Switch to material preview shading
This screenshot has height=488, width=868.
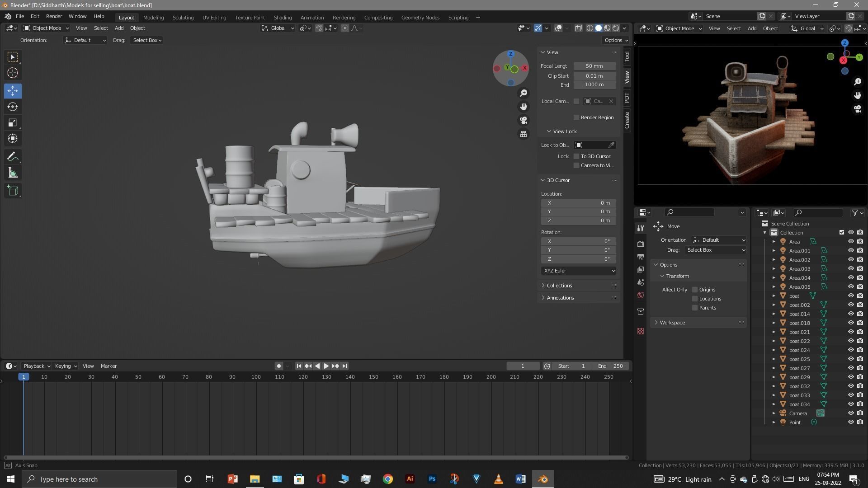point(607,28)
